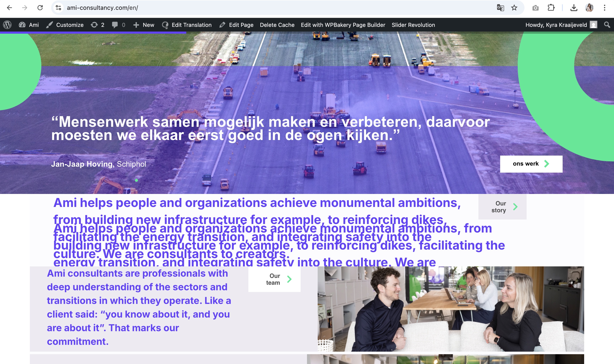614x364 pixels.
Task: Click the camera screenshot extension icon
Action: [536, 8]
